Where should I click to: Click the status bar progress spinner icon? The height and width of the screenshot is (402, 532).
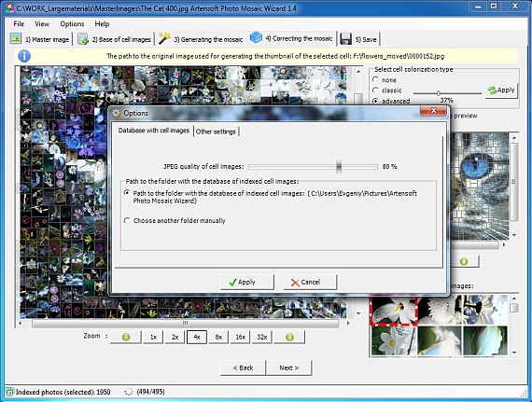tap(128, 392)
